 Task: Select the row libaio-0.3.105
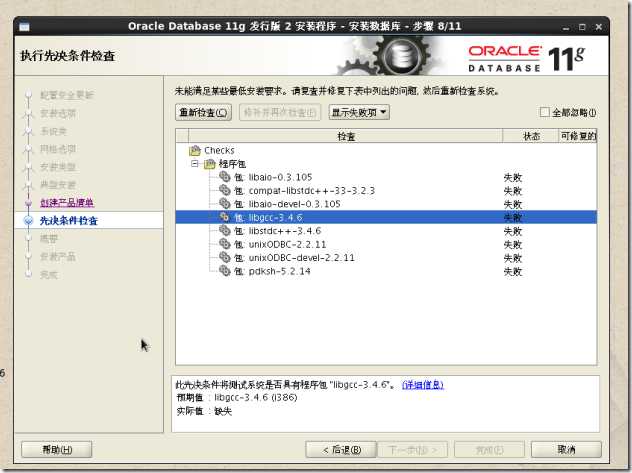pos(386,177)
